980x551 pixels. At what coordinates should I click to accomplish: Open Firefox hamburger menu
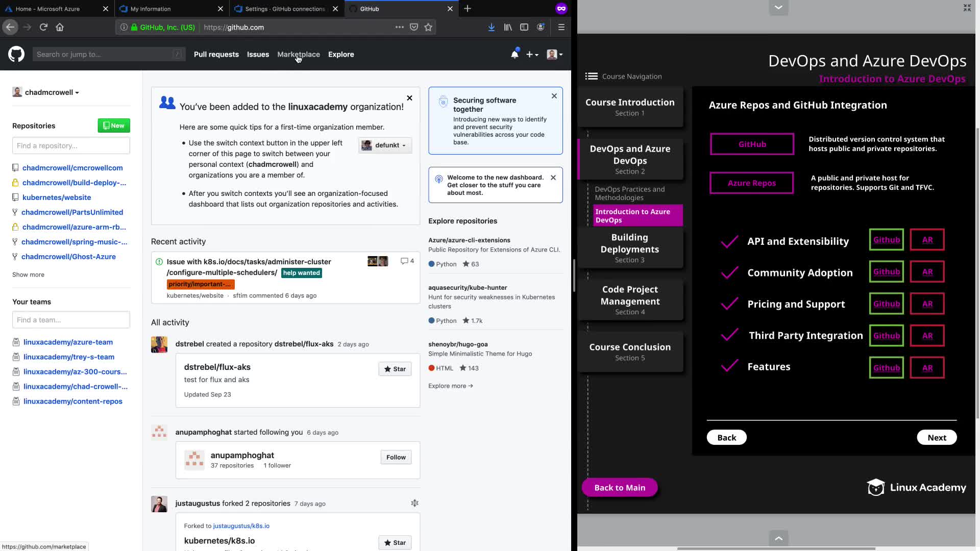(x=561, y=27)
